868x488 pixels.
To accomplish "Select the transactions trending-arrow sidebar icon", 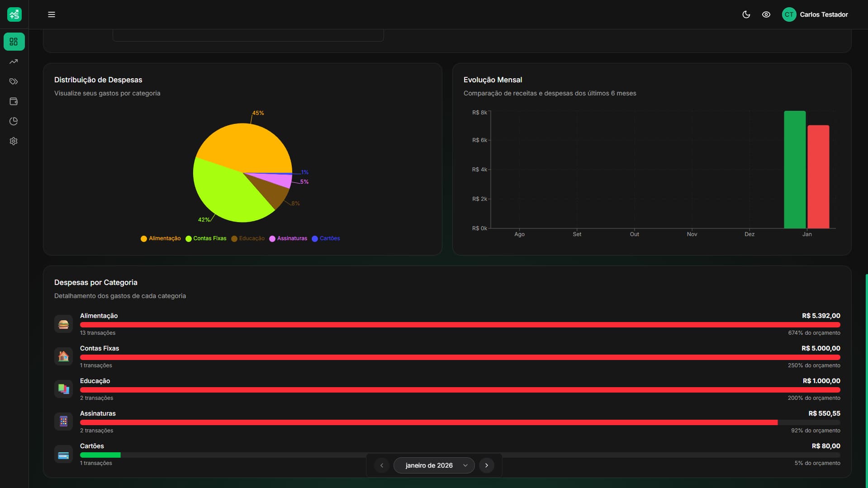I will [x=14, y=62].
